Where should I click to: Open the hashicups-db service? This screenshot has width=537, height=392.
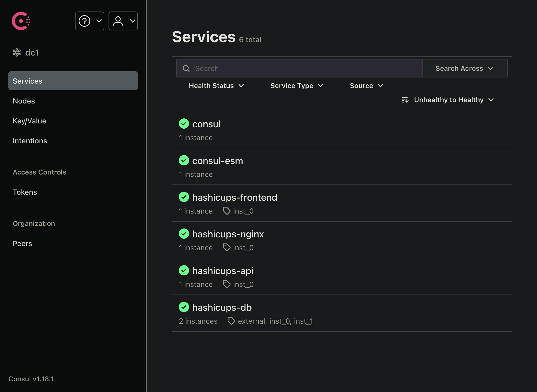[222, 307]
